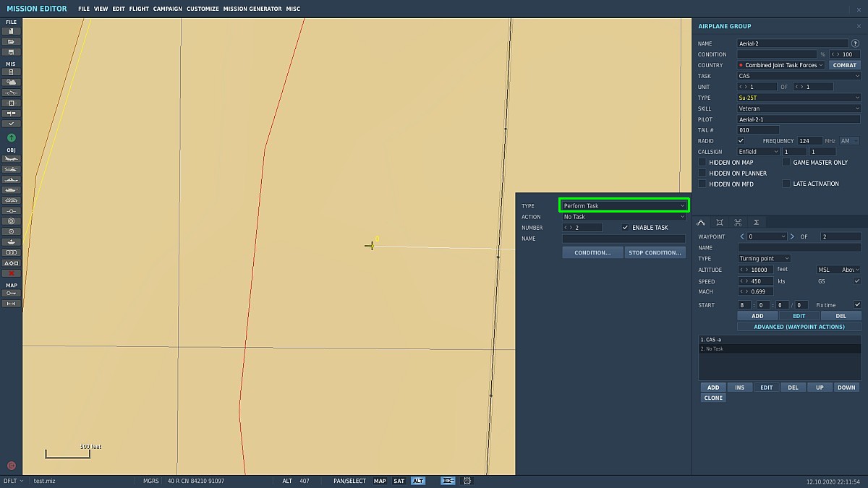Screen dimensions: 868x488
Task: Choose the ship group icon in toolbar
Action: [x=11, y=179]
